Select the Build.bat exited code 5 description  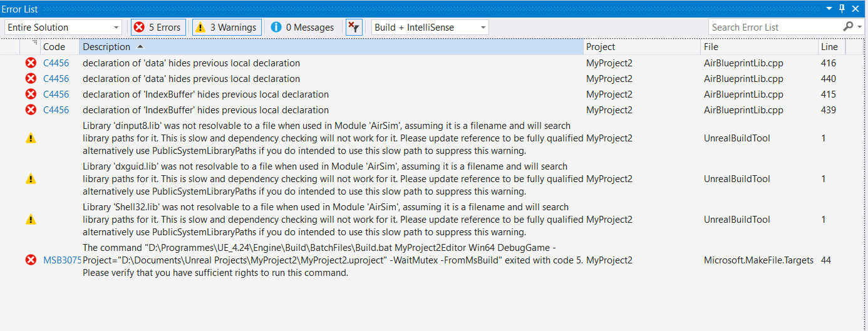pos(333,260)
